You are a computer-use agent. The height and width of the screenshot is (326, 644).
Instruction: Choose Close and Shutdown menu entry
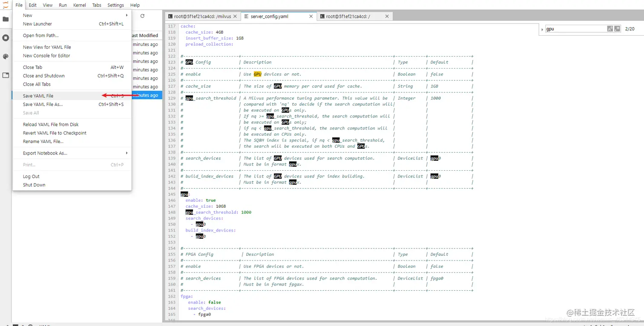click(x=72, y=76)
